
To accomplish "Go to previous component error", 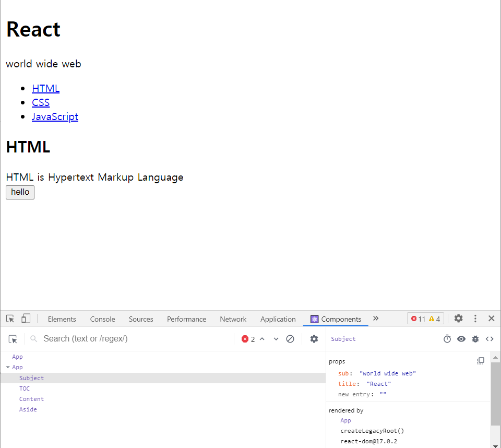I will [x=262, y=339].
